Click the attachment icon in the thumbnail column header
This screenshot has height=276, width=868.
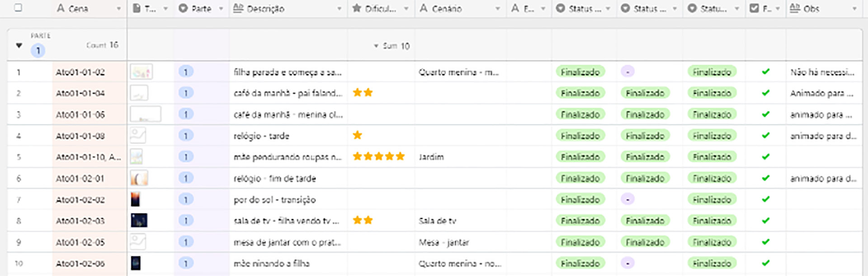[137, 8]
